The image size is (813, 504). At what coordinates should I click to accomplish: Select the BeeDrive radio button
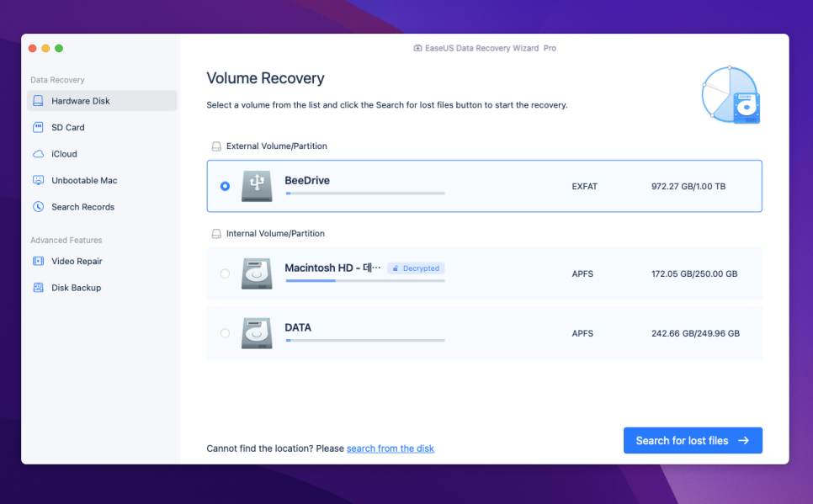[x=225, y=186]
